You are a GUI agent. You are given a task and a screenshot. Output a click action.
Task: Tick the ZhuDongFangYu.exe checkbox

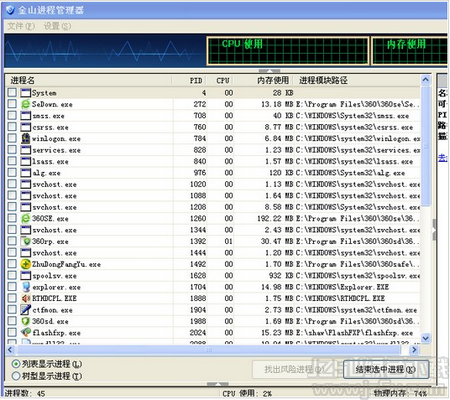(12, 264)
